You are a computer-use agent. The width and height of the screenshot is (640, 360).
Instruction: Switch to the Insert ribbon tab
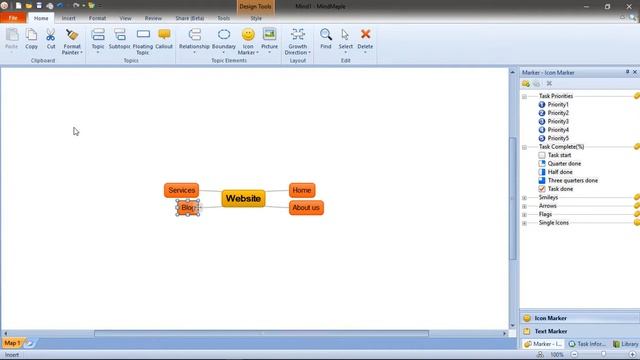(69, 18)
